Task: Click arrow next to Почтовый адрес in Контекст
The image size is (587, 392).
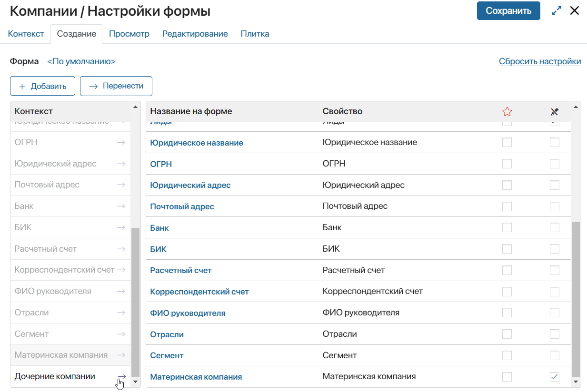Action: (121, 185)
